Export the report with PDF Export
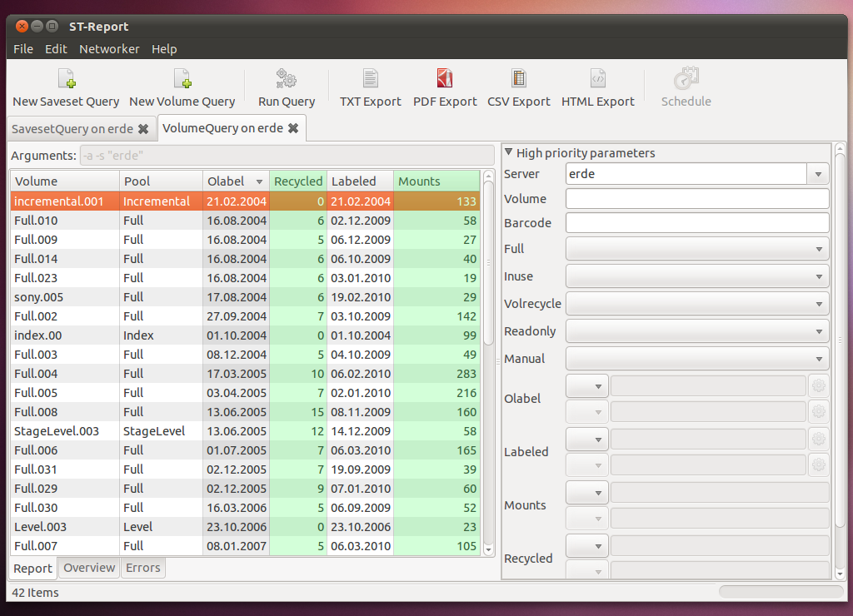The width and height of the screenshot is (853, 616). 445,87
